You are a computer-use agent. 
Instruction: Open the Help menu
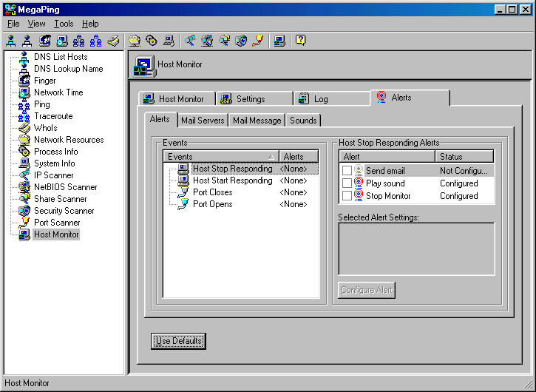coord(90,24)
